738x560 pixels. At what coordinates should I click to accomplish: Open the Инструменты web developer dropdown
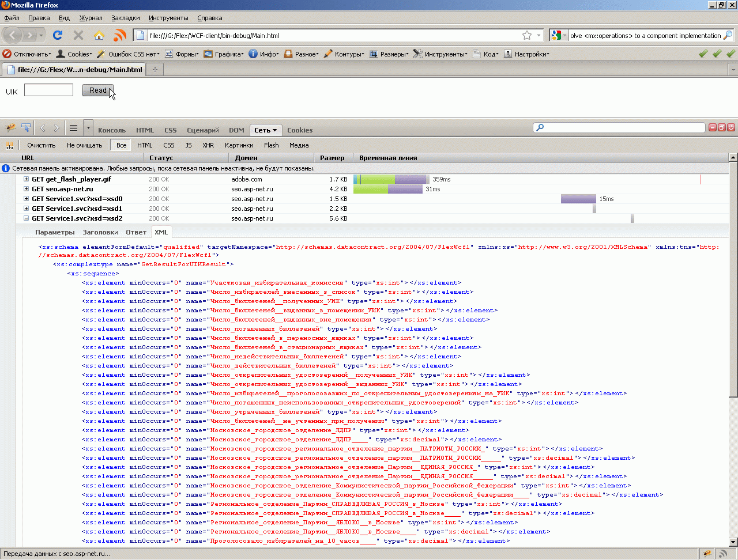coord(440,54)
